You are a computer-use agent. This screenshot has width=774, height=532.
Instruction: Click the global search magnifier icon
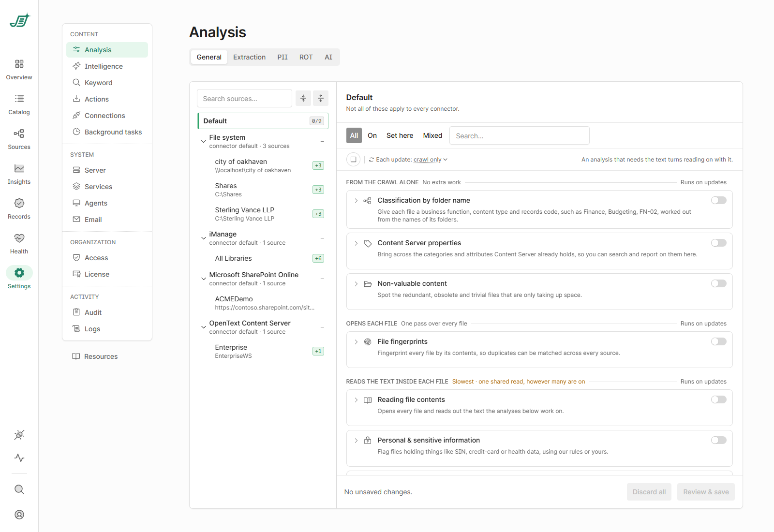[x=19, y=489]
